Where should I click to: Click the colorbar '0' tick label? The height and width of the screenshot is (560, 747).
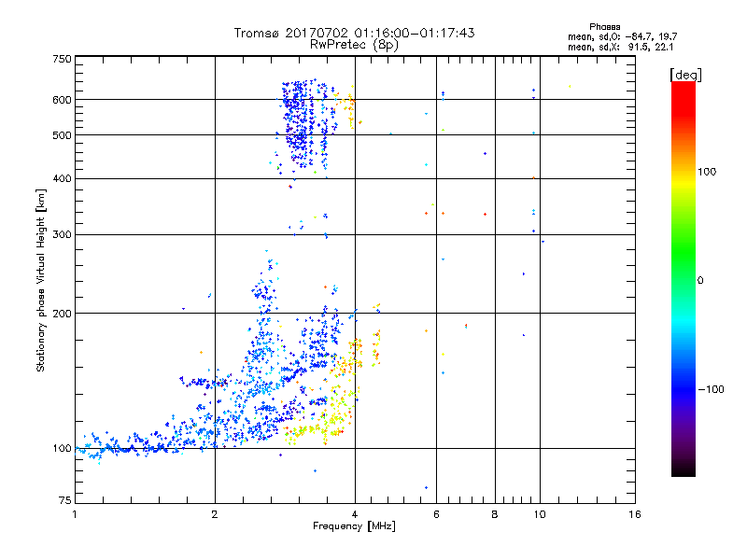click(700, 281)
